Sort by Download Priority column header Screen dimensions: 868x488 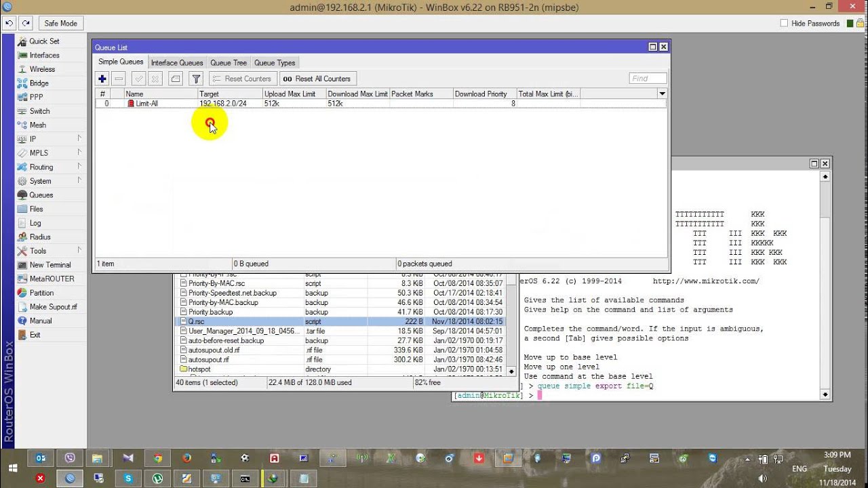pos(484,94)
